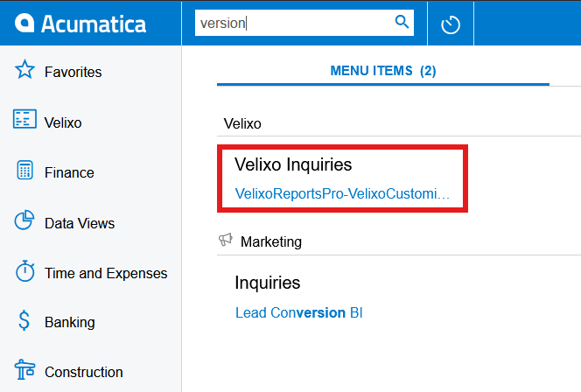Open the Lead Conversion BI link

[298, 312]
